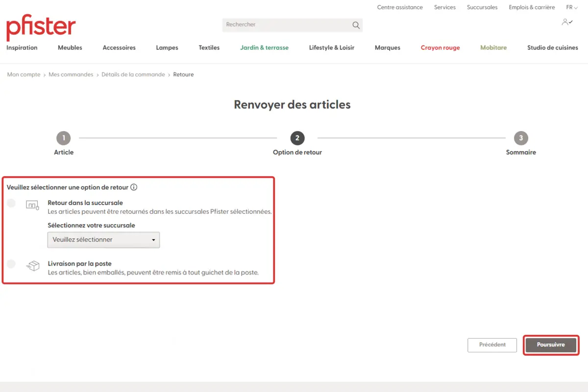This screenshot has height=392, width=588.
Task: Visit the Centre assistance link
Action: tap(400, 7)
